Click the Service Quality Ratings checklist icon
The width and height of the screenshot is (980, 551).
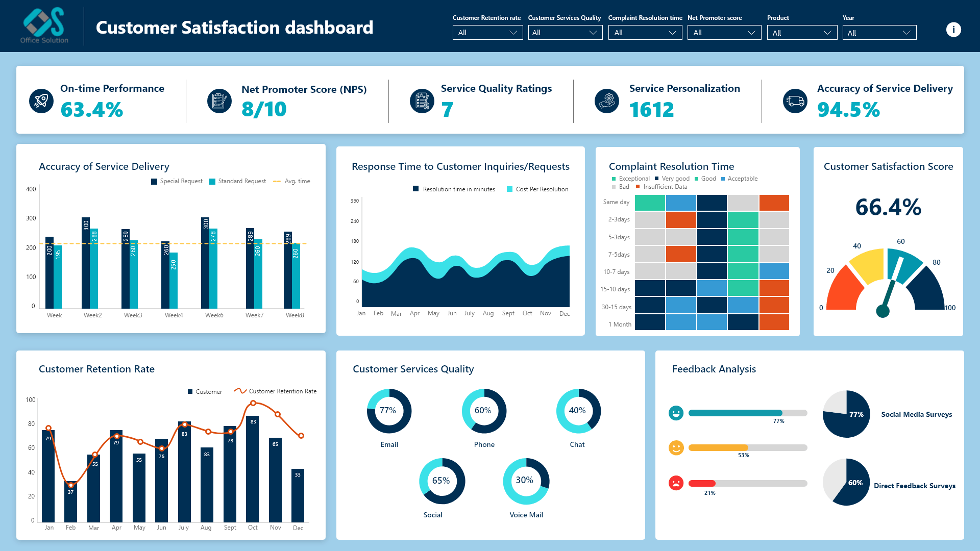coord(422,101)
